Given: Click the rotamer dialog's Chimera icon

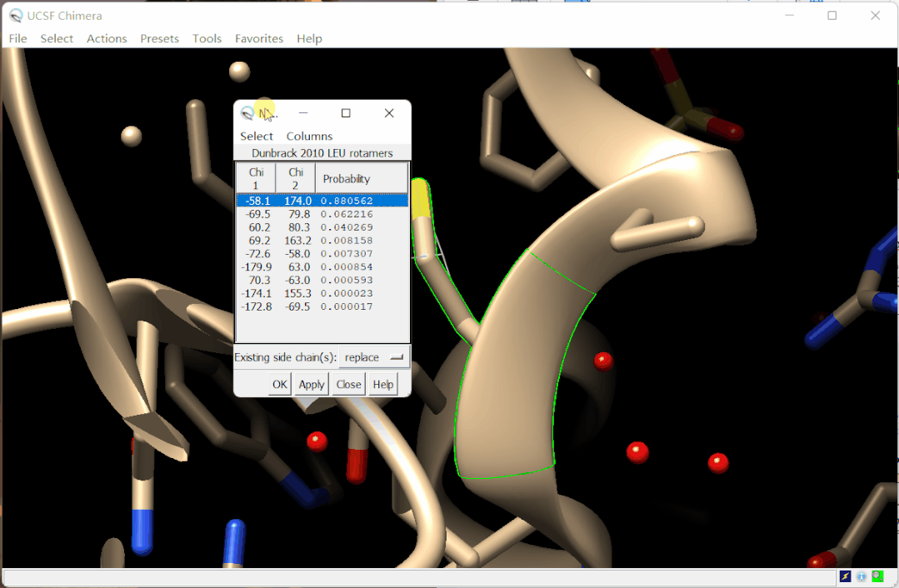Looking at the screenshot, I should click(x=247, y=113).
